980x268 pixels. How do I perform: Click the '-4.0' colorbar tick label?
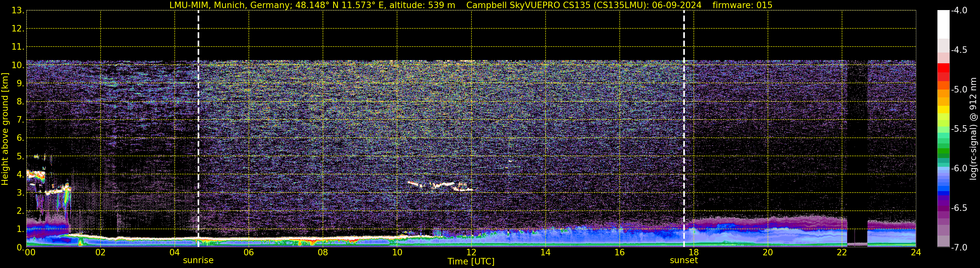959,10
